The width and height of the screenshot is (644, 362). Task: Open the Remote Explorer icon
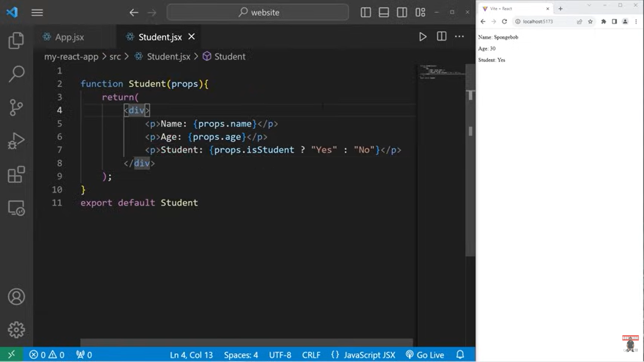pos(16,208)
